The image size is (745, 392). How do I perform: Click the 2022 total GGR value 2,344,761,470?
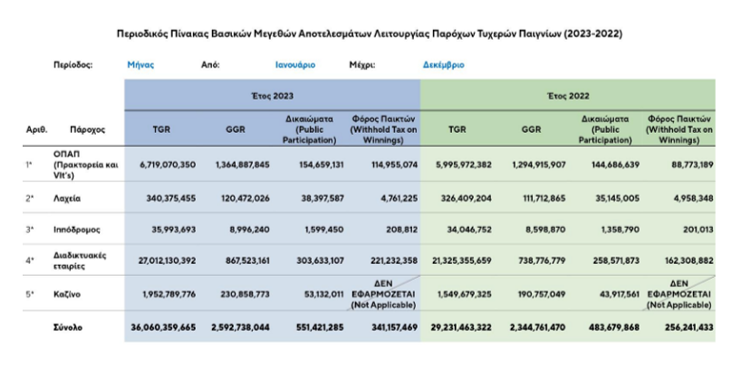coord(537,327)
